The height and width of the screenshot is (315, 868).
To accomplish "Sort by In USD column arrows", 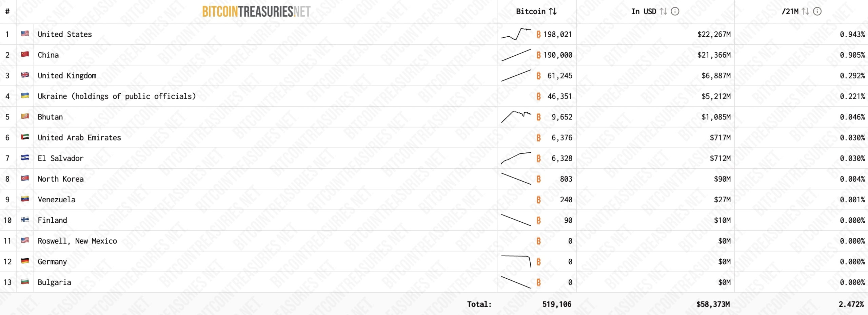I will pyautogui.click(x=664, y=12).
